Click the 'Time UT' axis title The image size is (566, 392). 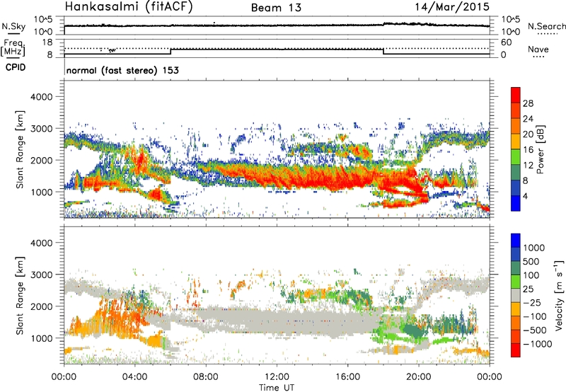click(x=277, y=388)
